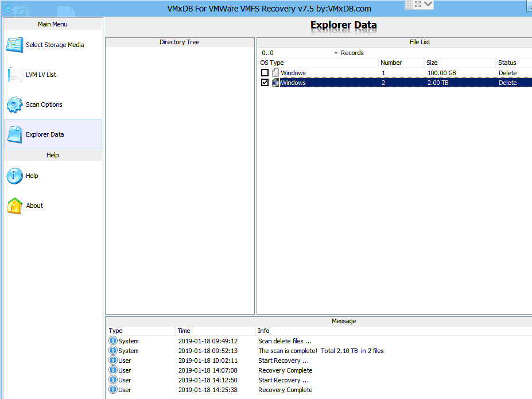532x399 pixels.
Task: Select Storage Media menu entry
Action: coord(53,45)
